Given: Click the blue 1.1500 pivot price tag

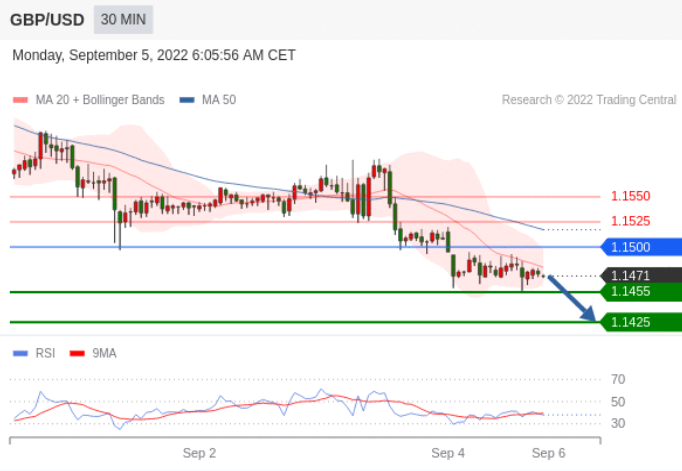Looking at the screenshot, I should pyautogui.click(x=641, y=247).
